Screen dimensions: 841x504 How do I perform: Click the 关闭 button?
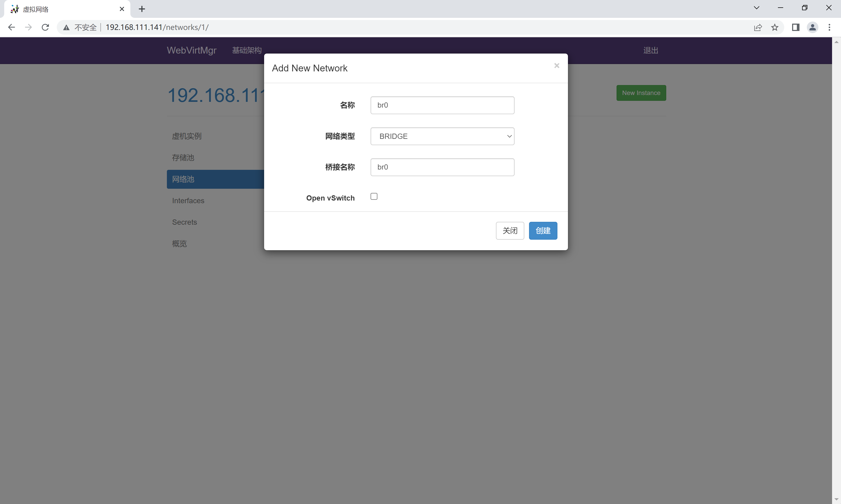[x=510, y=230]
